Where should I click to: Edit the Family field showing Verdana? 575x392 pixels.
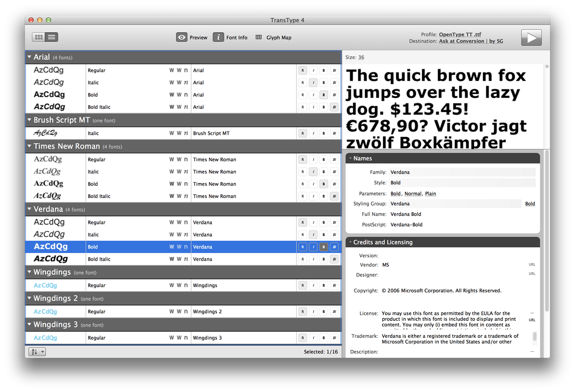(462, 172)
